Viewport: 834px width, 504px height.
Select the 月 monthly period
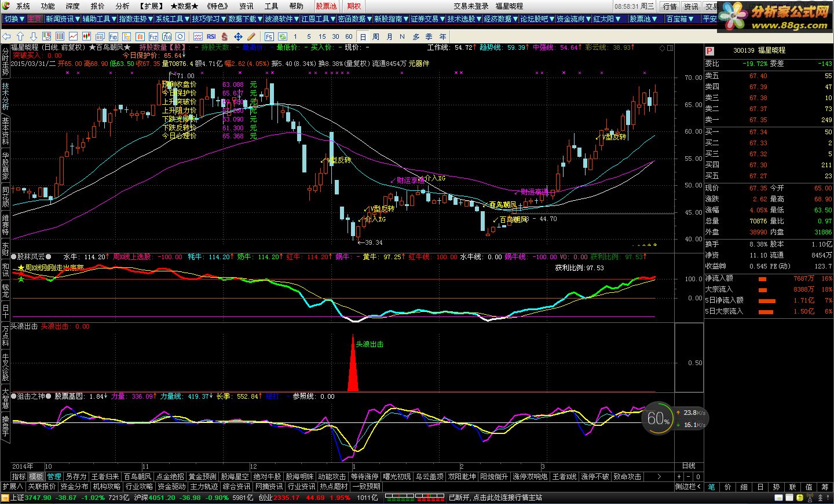pos(389,36)
